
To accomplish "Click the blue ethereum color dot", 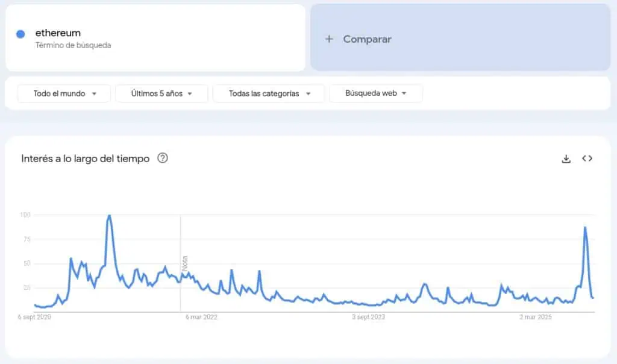I will point(20,34).
